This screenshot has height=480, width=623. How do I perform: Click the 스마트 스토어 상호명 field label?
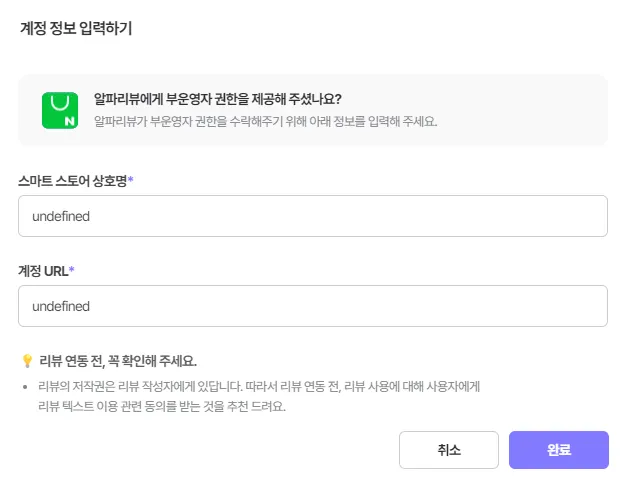pyautogui.click(x=72, y=181)
